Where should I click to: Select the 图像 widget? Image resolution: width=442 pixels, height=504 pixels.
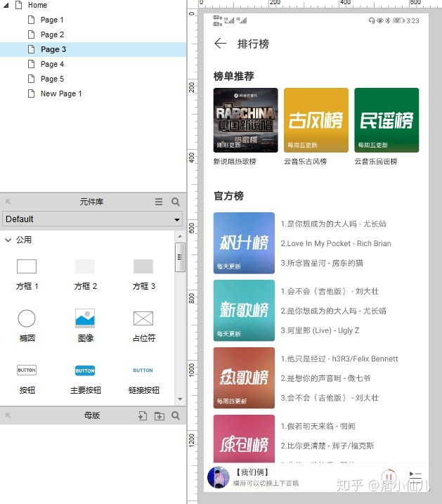(x=85, y=325)
